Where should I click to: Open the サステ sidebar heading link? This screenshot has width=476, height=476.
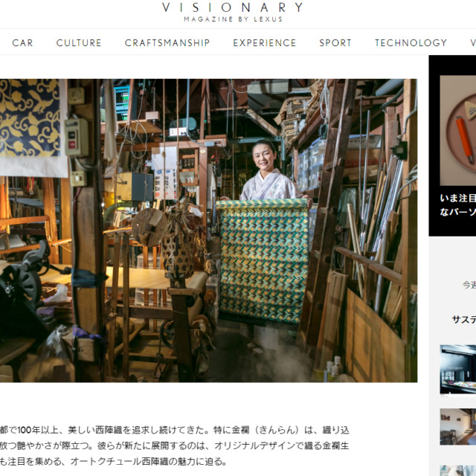[x=464, y=319]
